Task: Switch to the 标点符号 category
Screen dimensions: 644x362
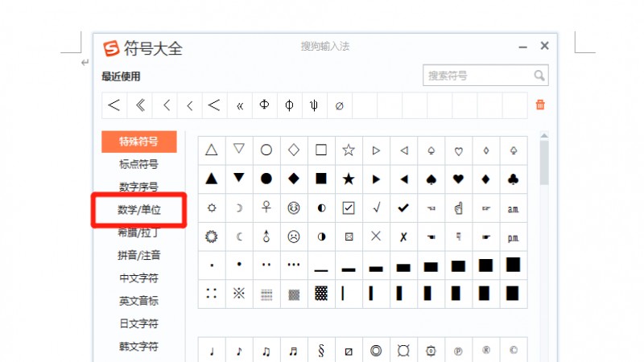Action: click(x=138, y=164)
